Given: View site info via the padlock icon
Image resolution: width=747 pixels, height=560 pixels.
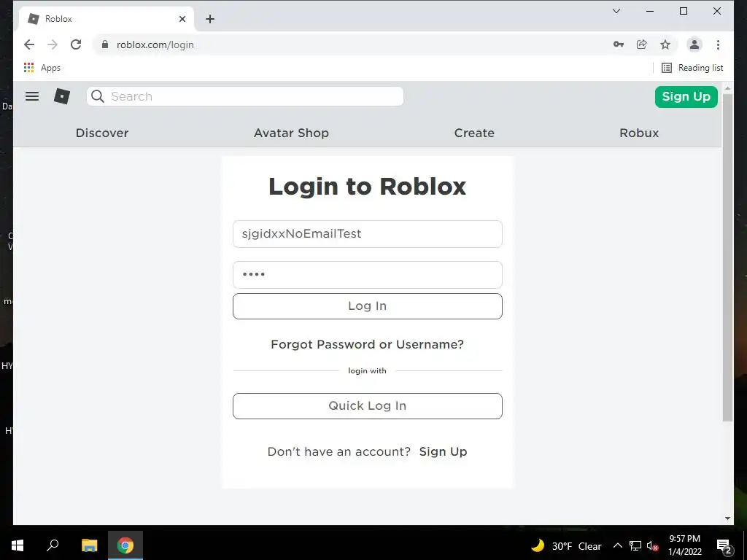Looking at the screenshot, I should point(105,44).
